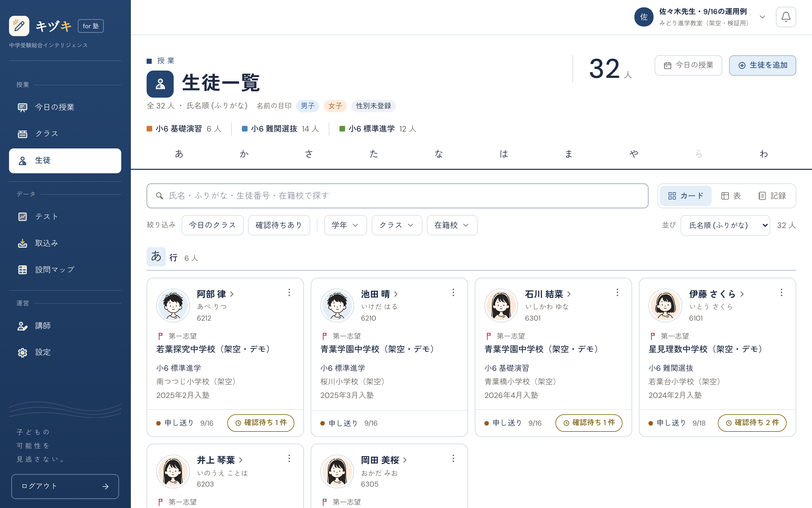Go to 取込み in the sidebar
This screenshot has height=508, width=812.
click(x=65, y=243)
